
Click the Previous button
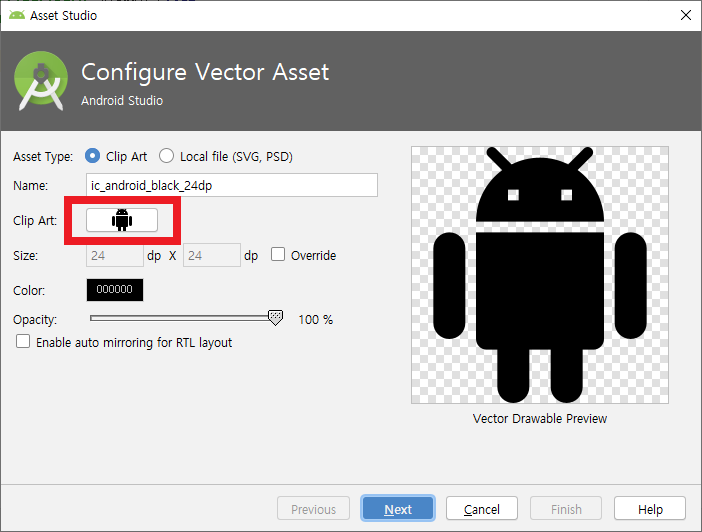click(313, 509)
